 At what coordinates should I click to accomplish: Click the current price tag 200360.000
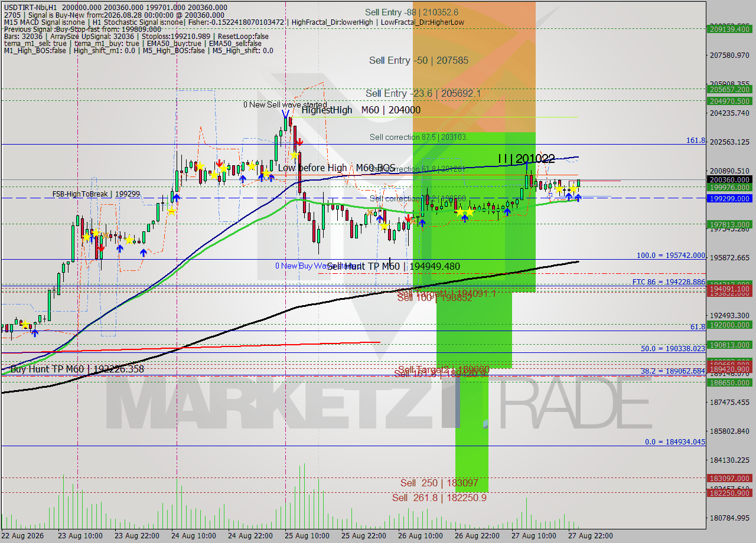731,179
